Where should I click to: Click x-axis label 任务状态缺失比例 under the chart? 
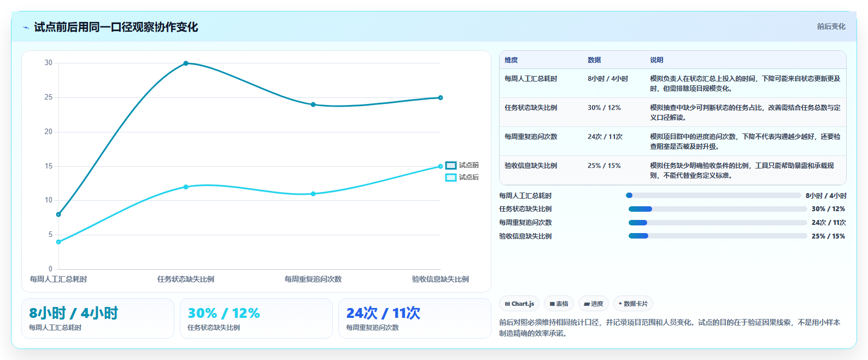186,280
